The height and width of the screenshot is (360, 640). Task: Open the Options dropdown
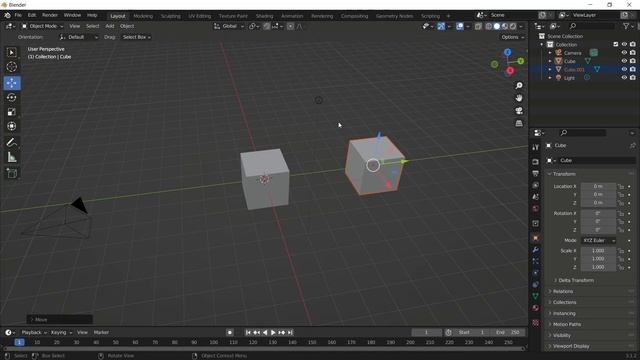point(513,37)
